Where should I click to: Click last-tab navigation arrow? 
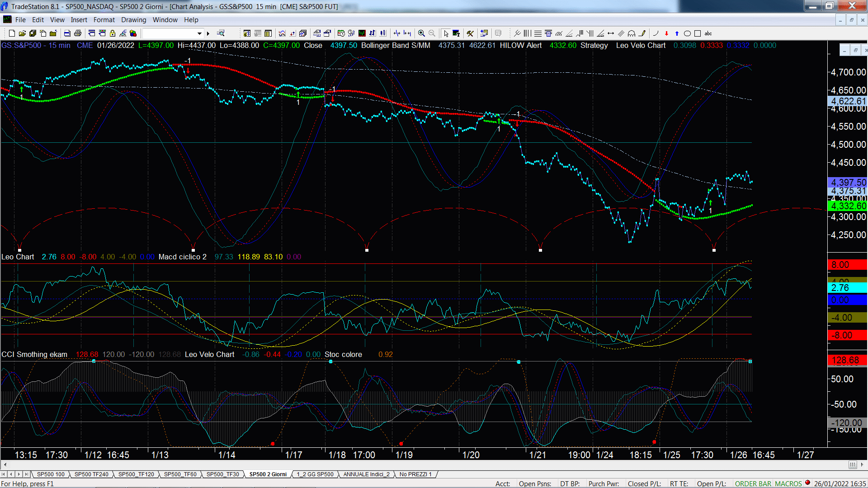pyautogui.click(x=26, y=474)
